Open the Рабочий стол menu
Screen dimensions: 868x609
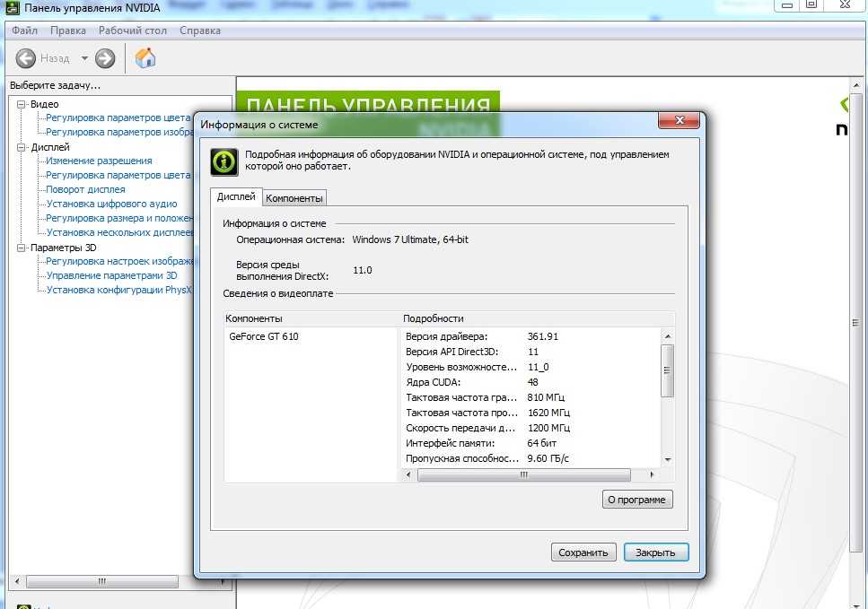134,30
